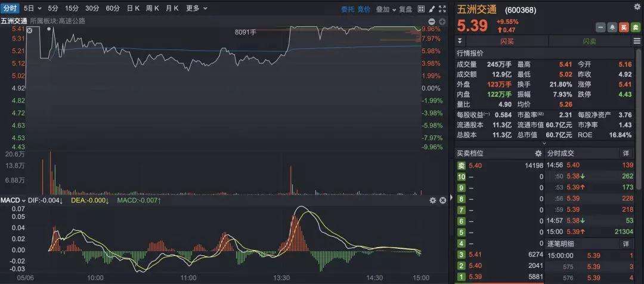Select the drawing pencil tool
The image size is (644, 284).
[432, 8]
